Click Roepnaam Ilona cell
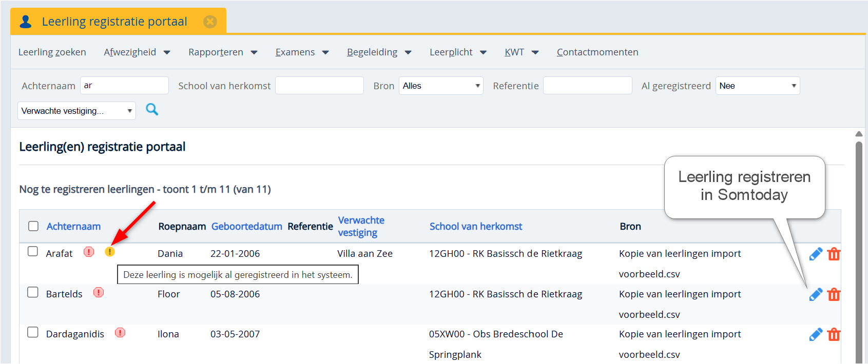This screenshot has width=868, height=364. [x=168, y=334]
